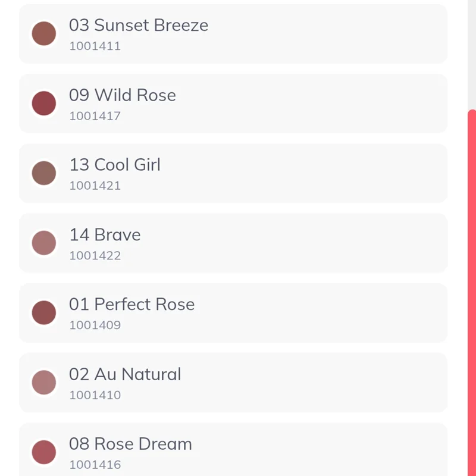
Task: Select the 14 Brave shade swatch
Action: [44, 243]
